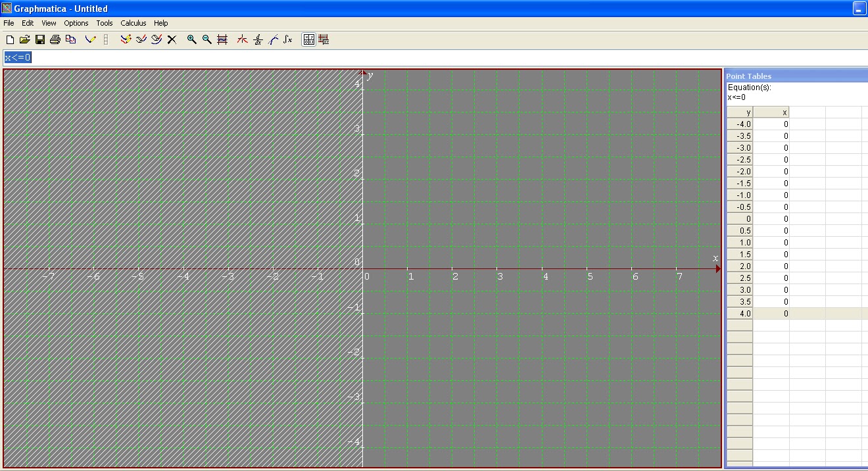
Task: Print the current graph
Action: (55, 39)
